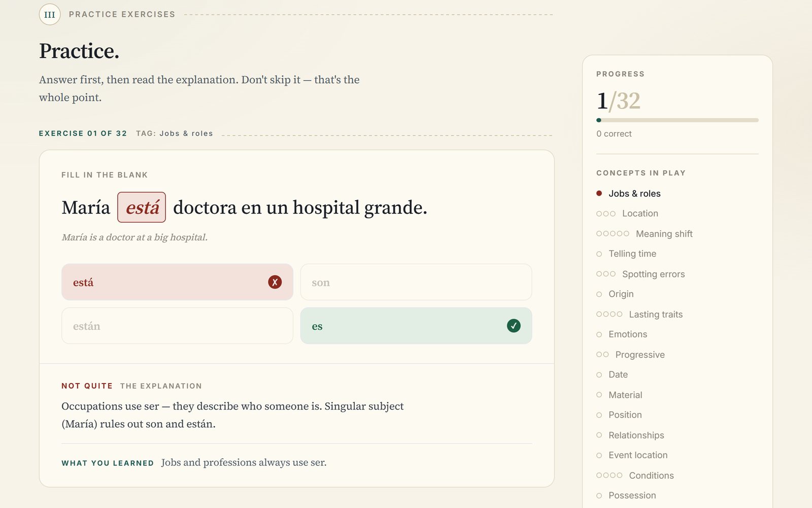812x508 pixels.
Task: Click the green checkmark icon on es option
Action: pos(514,326)
